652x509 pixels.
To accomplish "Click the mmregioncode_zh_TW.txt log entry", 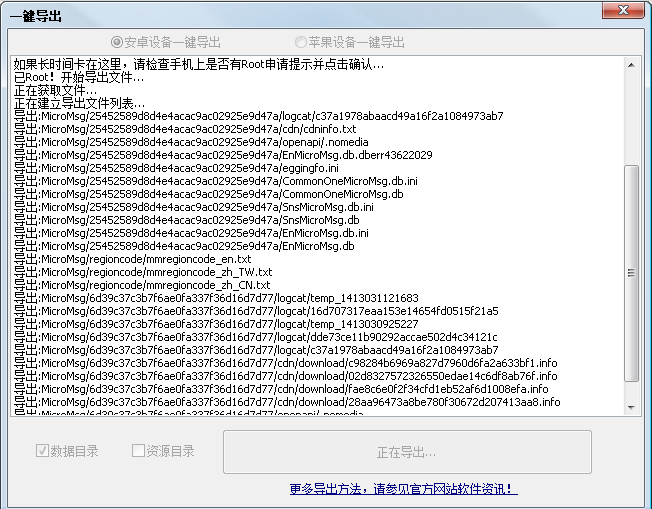I will tap(143, 272).
